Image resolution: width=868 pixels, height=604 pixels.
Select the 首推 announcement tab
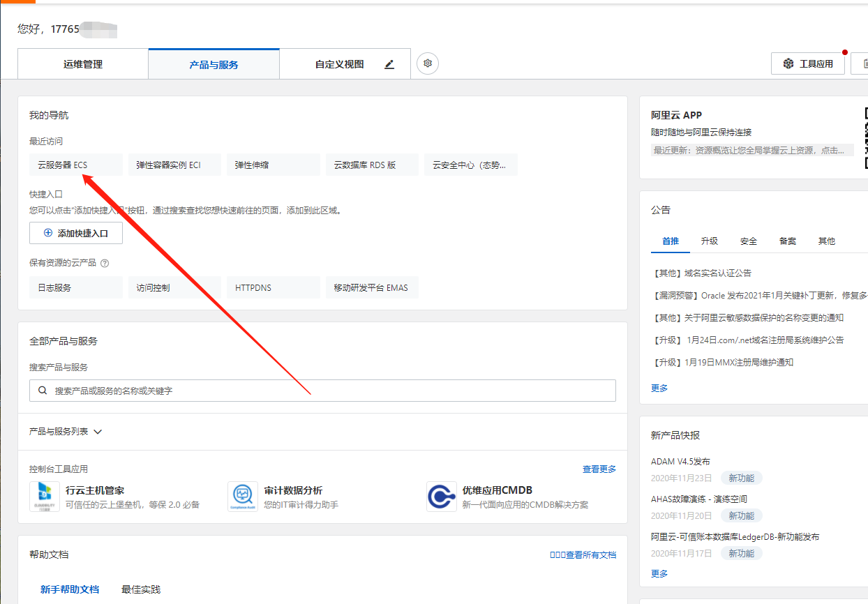(x=671, y=241)
